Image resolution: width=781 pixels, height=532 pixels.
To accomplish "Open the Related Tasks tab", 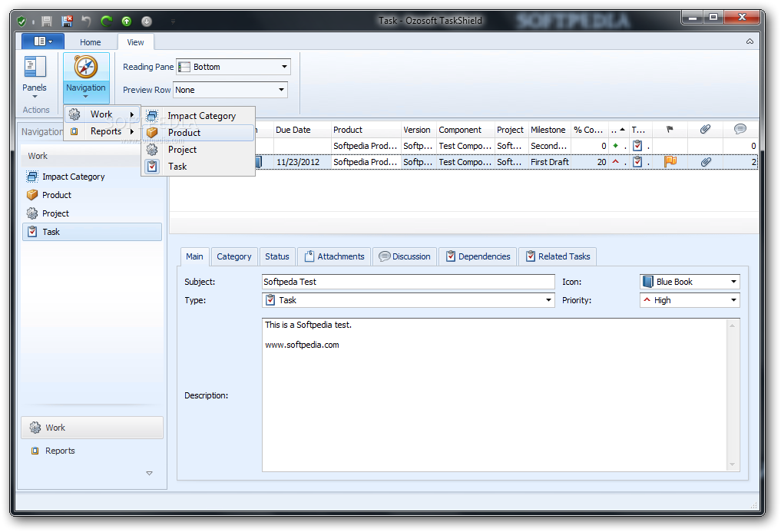I will tap(558, 256).
